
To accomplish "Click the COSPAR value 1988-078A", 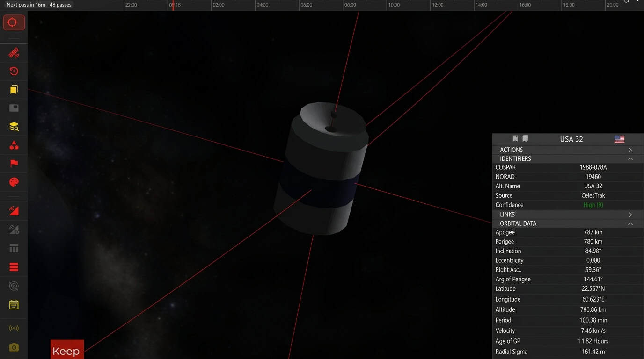I will 593,167.
